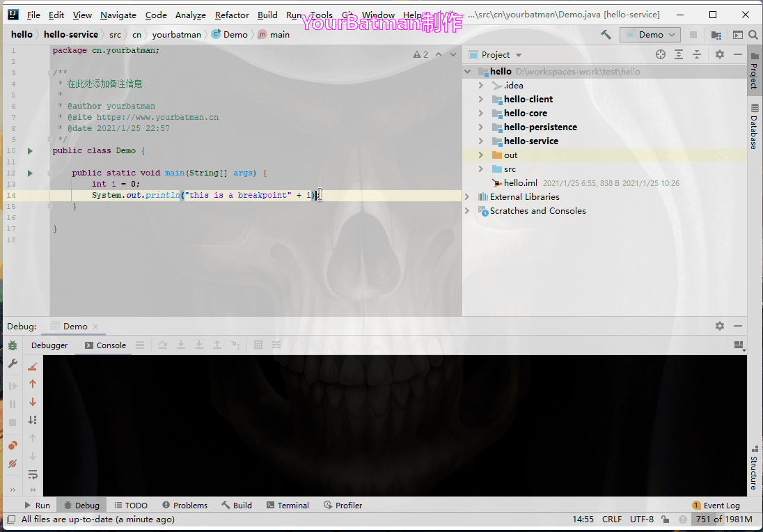Screen dimensions: 763x532
Task: Click the wrench icon in debug sidebar
Action: coord(13,363)
